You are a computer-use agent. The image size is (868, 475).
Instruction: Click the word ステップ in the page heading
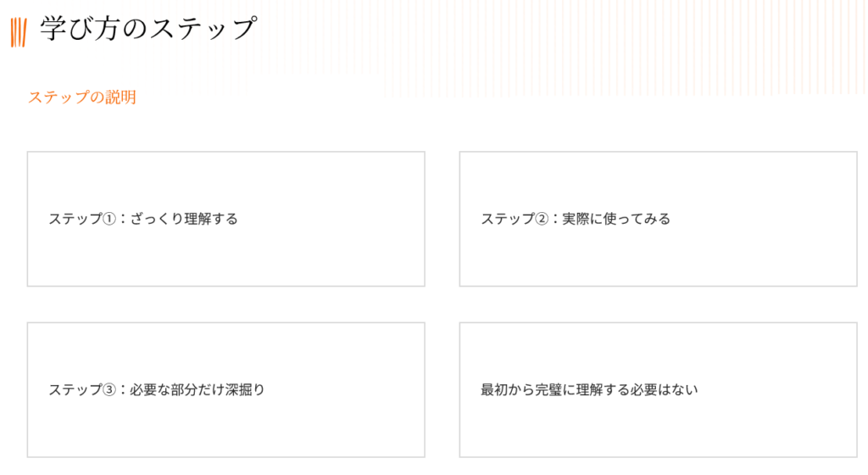pyautogui.click(x=202, y=29)
